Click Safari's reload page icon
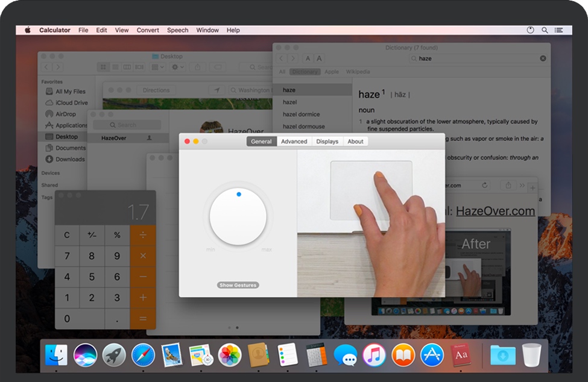 point(484,186)
